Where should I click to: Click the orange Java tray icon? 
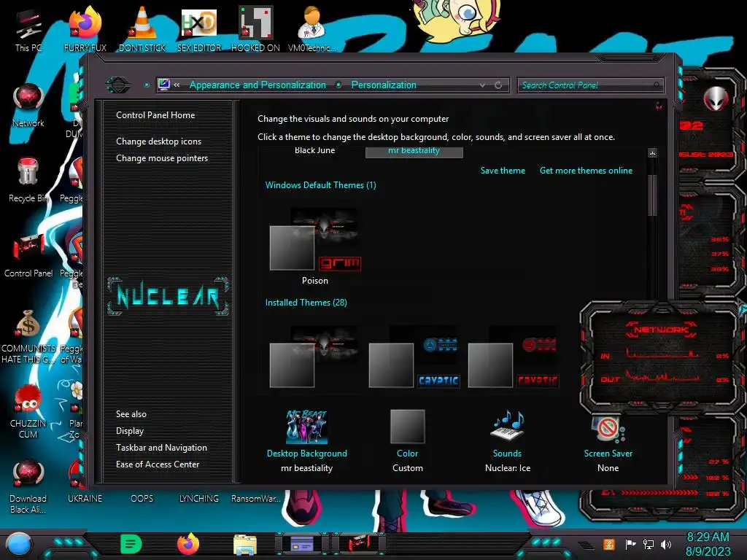pyautogui.click(x=609, y=544)
